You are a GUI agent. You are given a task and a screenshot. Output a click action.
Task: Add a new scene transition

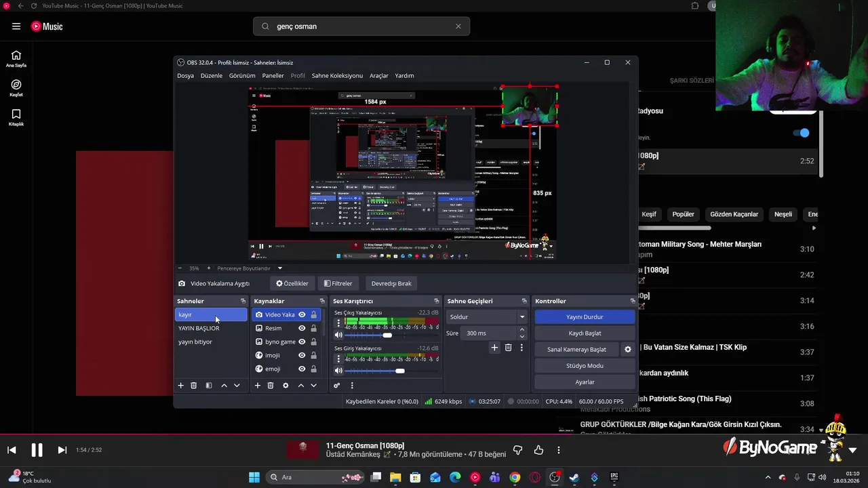(494, 348)
